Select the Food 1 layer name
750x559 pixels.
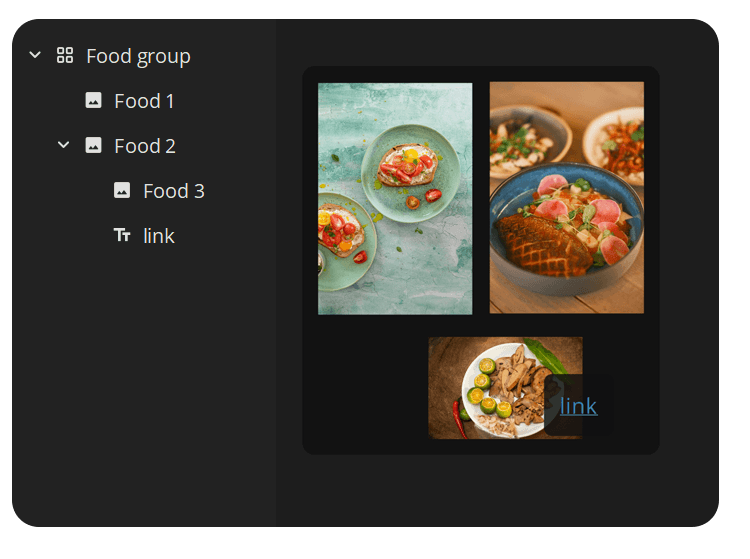[144, 101]
